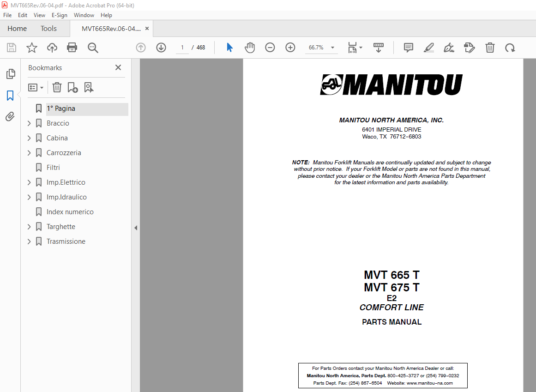536x392 pixels.
Task: Select the Index numerico bookmark
Action: click(70, 212)
